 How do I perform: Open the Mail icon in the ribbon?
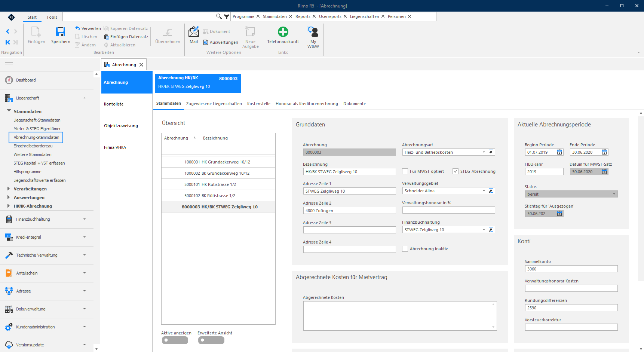pyautogui.click(x=194, y=32)
